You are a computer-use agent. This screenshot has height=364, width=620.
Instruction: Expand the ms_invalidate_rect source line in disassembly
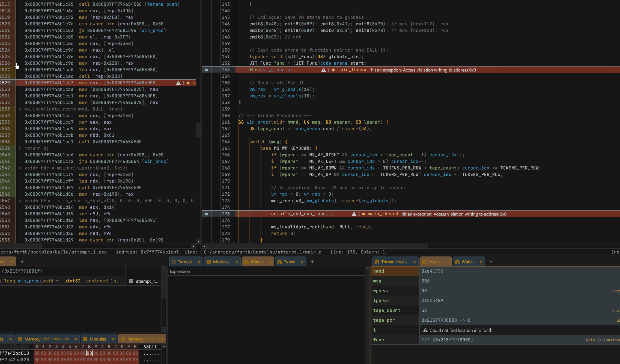[x=20, y=109]
